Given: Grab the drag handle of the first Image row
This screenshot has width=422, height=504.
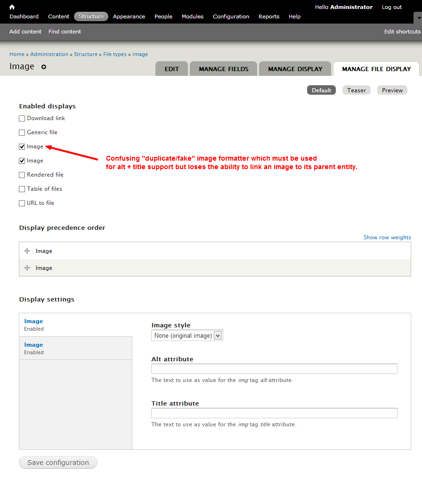Looking at the screenshot, I should tap(27, 251).
